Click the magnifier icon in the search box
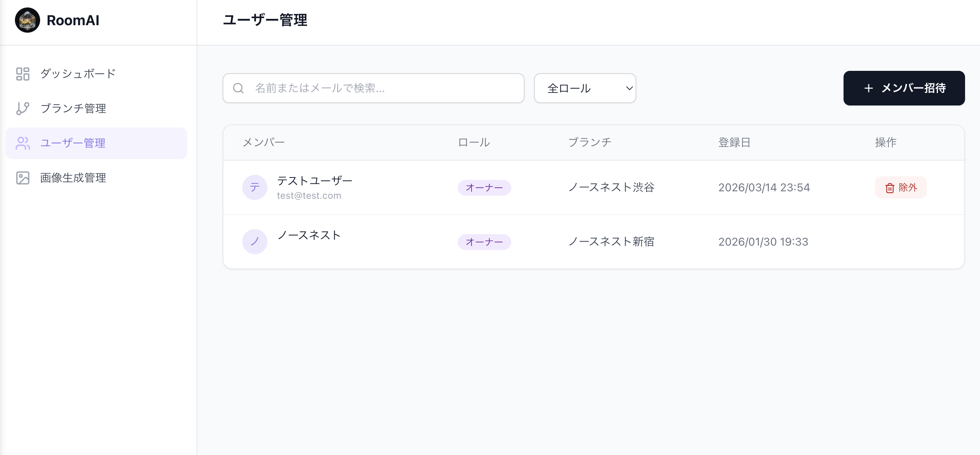This screenshot has width=980, height=455. click(238, 88)
